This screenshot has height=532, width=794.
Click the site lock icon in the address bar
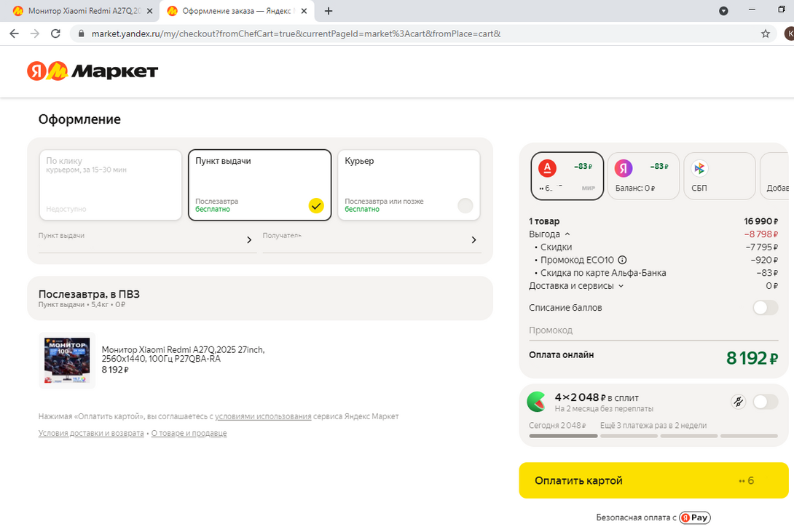click(x=81, y=34)
